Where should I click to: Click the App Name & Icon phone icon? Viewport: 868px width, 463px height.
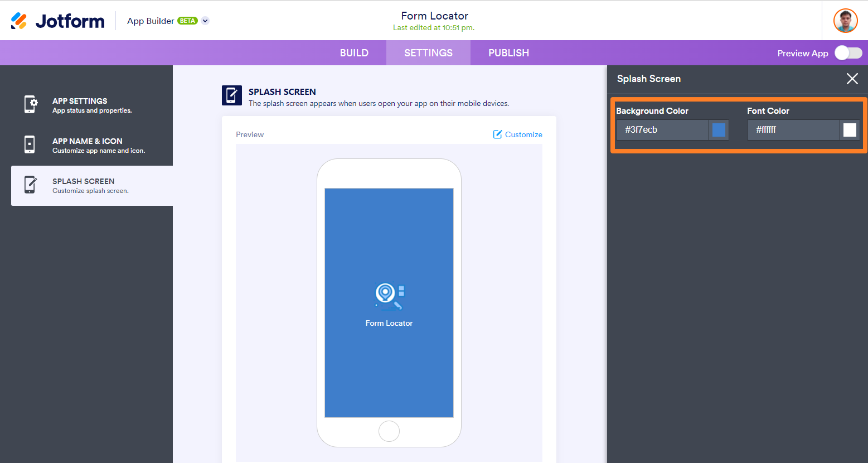[x=30, y=144]
